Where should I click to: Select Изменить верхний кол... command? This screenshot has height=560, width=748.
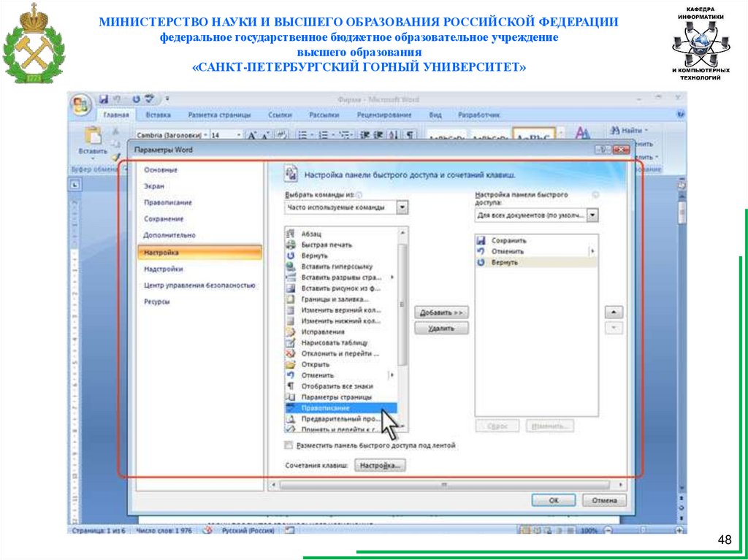340,310
